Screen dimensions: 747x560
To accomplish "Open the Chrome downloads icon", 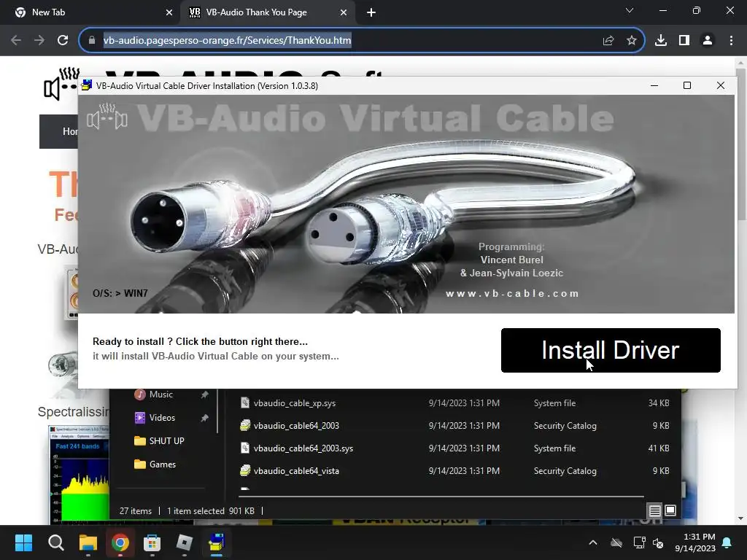I will 660,41.
